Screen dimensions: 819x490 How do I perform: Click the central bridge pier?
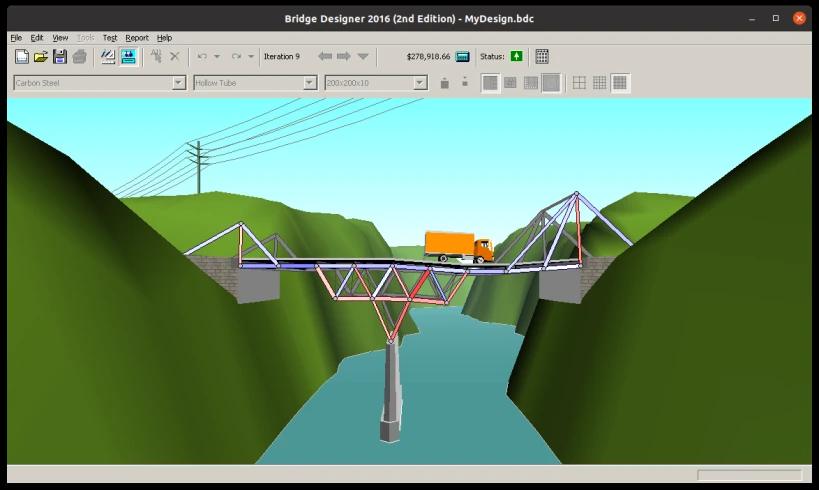point(391,391)
